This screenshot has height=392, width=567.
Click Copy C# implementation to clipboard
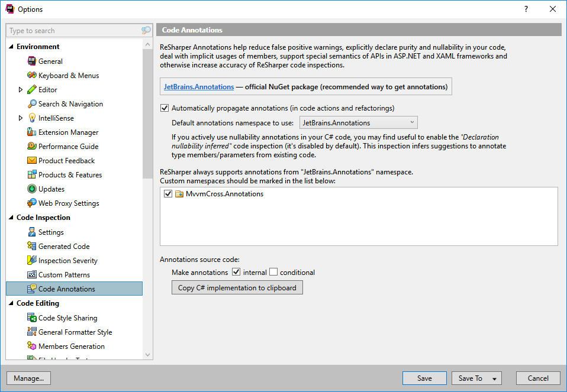pos(237,287)
